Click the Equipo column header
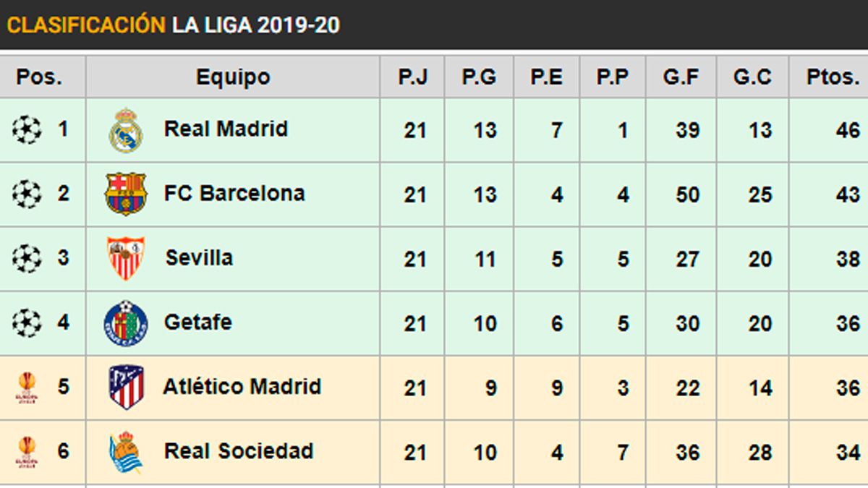The width and height of the screenshot is (868, 488). [x=233, y=77]
